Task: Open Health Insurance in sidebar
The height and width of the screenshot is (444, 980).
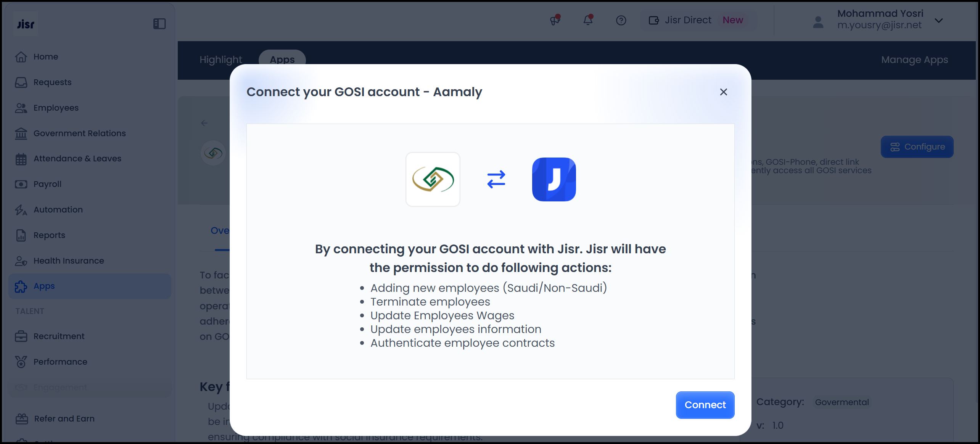Action: coord(69,261)
